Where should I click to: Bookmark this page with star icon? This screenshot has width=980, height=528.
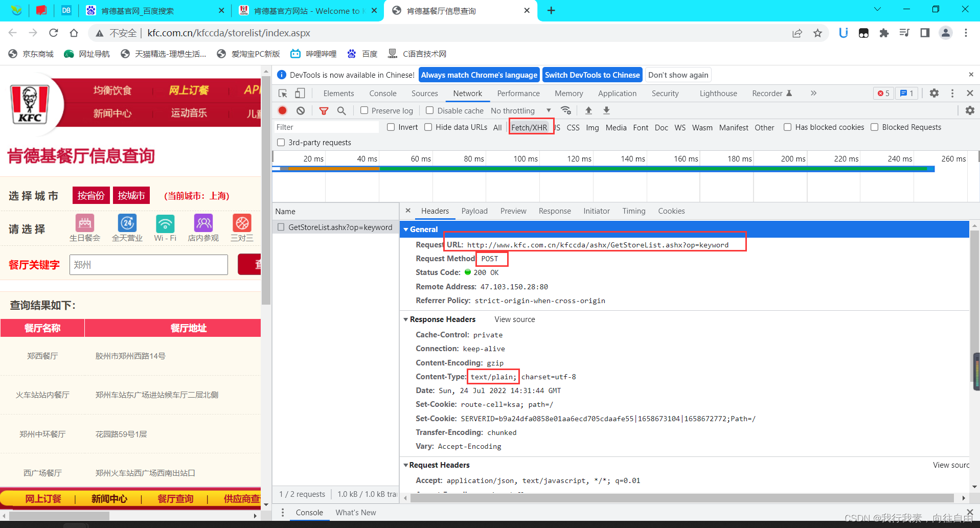click(817, 33)
